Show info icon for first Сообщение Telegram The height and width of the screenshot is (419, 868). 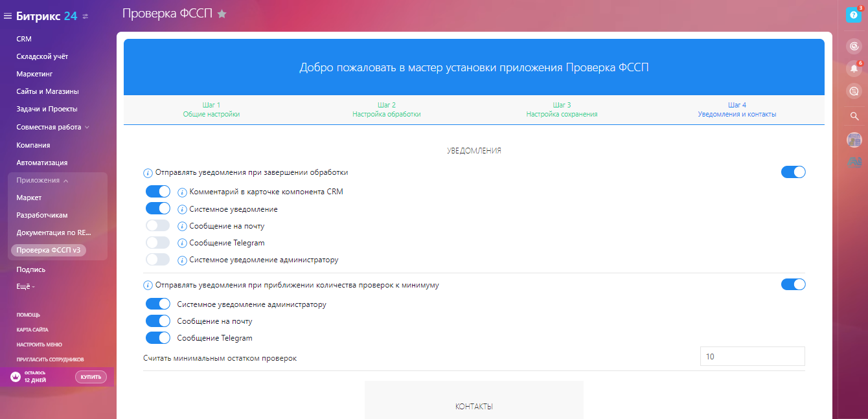182,243
